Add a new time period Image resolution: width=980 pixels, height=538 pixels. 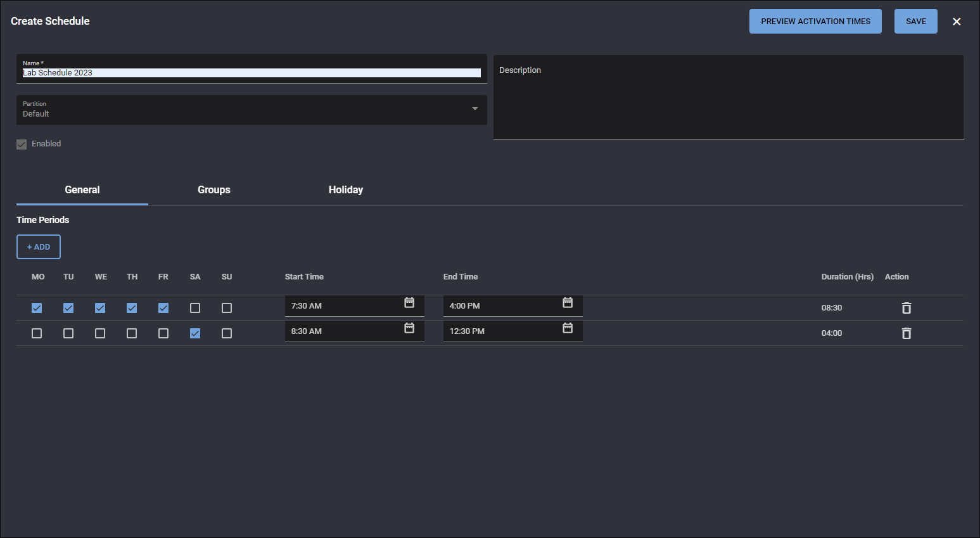39,247
